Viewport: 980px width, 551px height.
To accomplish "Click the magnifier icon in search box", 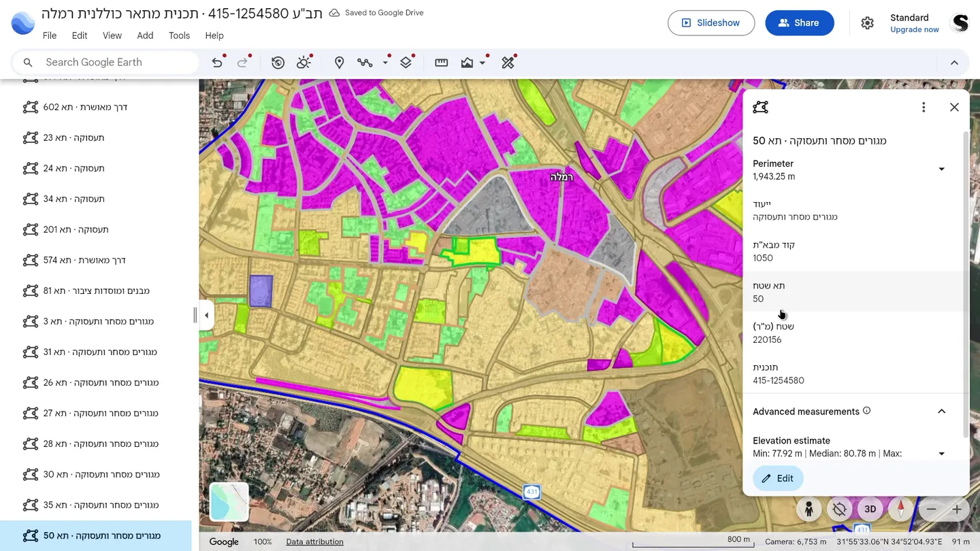I will [28, 63].
